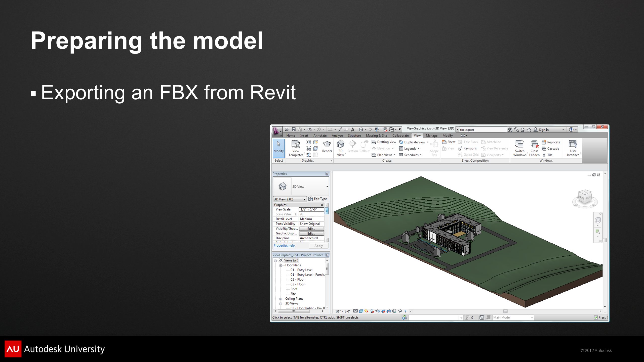Collapse the 3D Views tree node
The image size is (644, 362).
point(281,304)
